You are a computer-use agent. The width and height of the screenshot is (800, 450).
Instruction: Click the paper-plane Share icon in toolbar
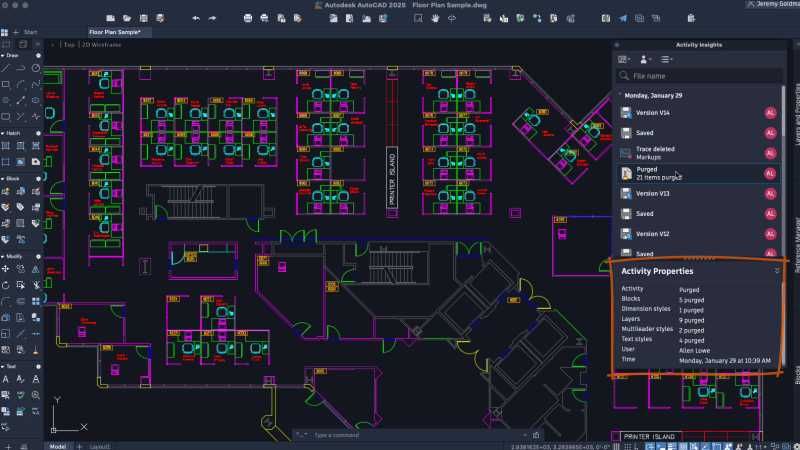click(x=623, y=18)
